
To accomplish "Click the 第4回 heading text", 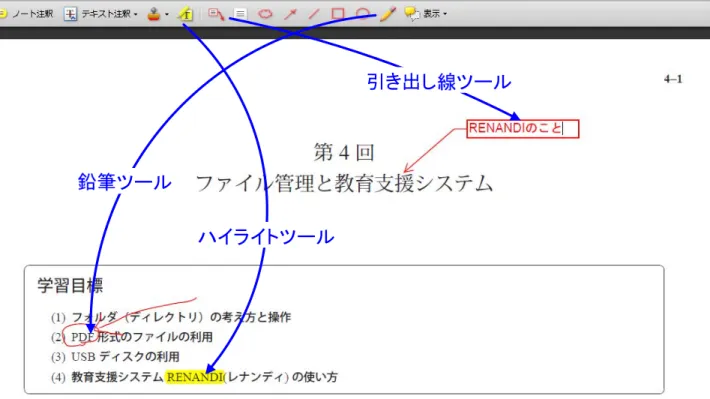I will (344, 152).
